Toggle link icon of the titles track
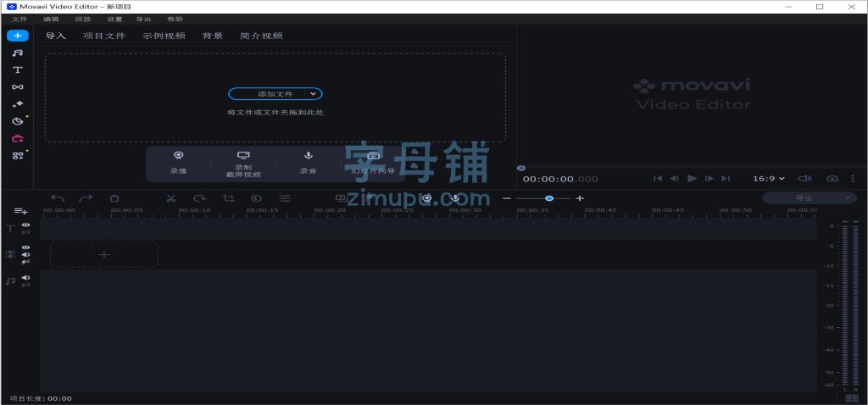868x405 pixels. (25, 232)
